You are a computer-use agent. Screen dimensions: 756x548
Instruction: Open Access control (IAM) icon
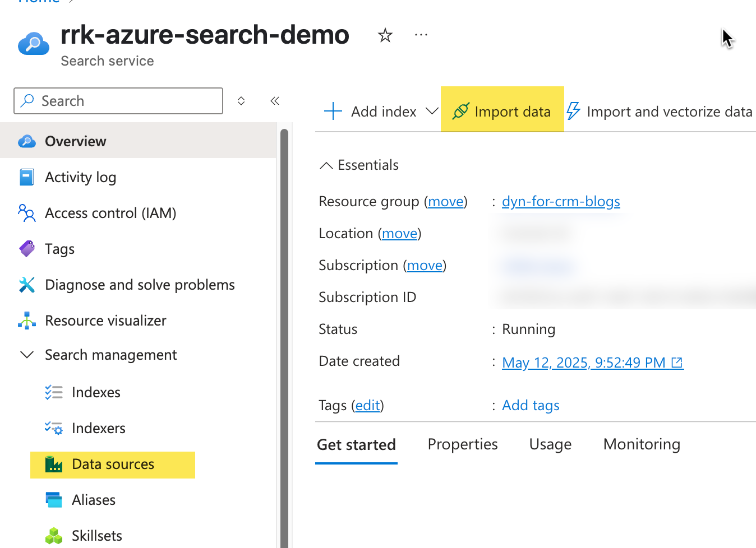(26, 213)
